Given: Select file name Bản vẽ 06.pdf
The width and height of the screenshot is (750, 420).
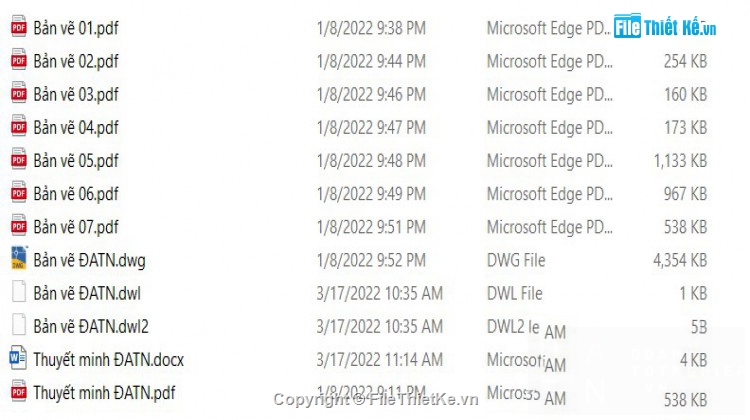Looking at the screenshot, I should point(76,194).
